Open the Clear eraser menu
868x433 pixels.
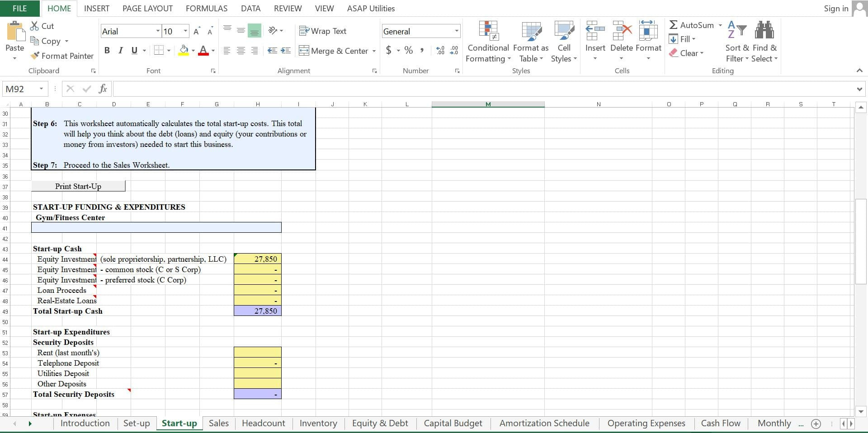(x=686, y=53)
